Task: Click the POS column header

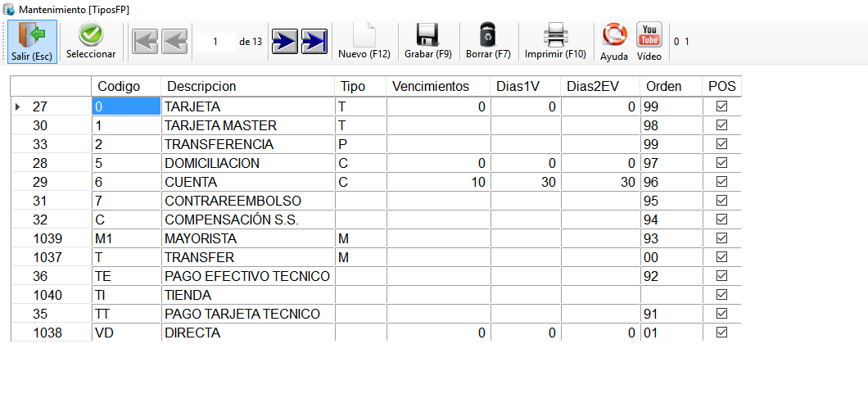Action: pyautogui.click(x=722, y=86)
